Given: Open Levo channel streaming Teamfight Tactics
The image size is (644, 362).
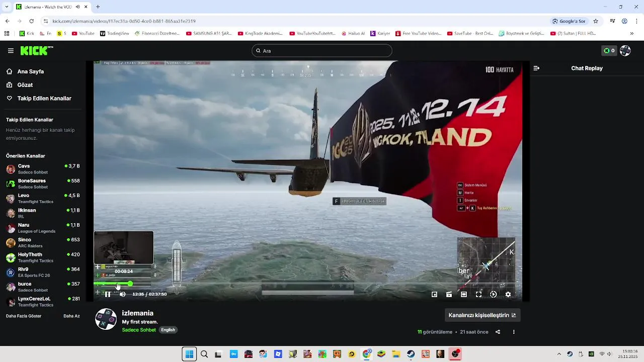Looking at the screenshot, I should 43,198.
